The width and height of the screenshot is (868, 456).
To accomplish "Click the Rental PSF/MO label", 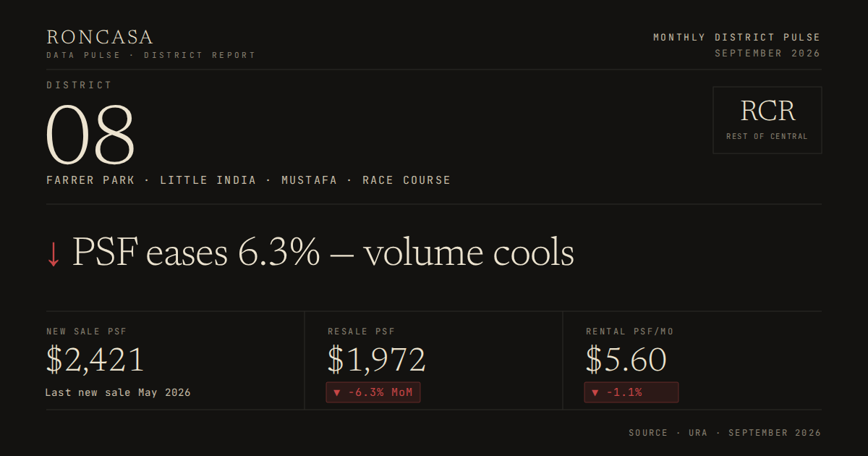I will [630, 332].
